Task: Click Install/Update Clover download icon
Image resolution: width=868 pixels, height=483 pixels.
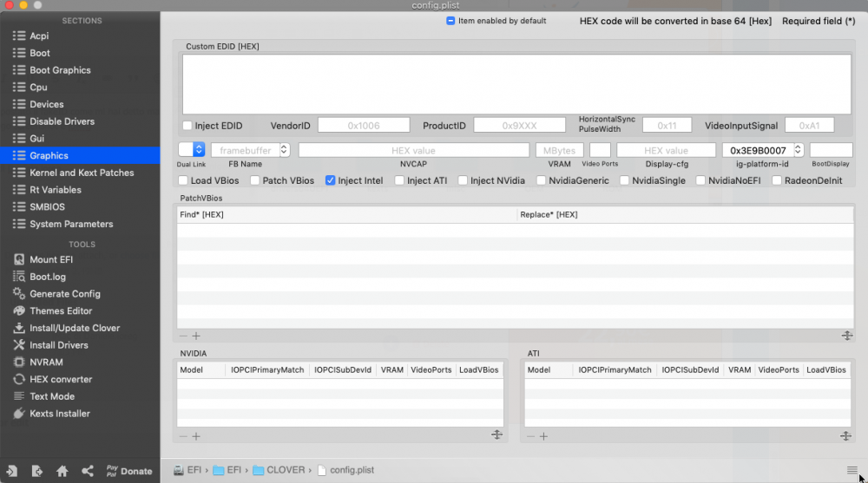Action: [19, 328]
